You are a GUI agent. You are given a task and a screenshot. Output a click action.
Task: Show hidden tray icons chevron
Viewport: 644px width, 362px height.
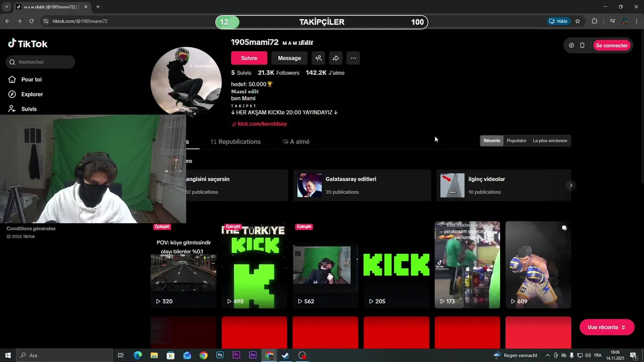tap(547, 355)
